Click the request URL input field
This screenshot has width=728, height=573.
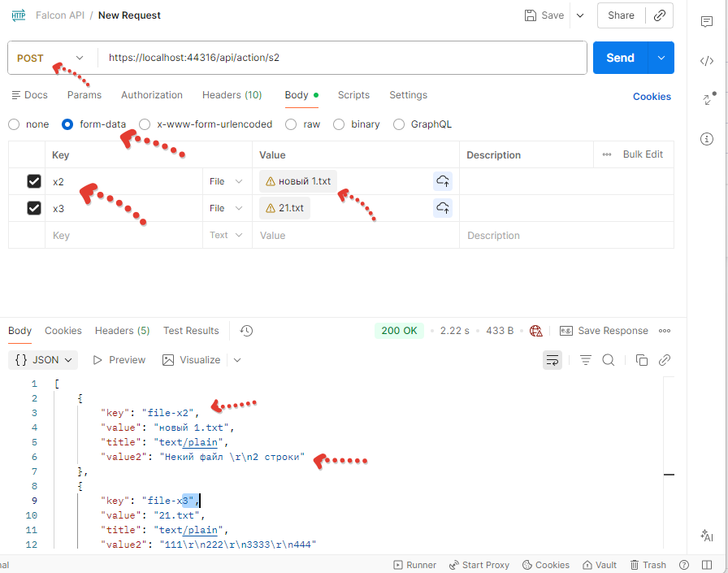coord(341,58)
